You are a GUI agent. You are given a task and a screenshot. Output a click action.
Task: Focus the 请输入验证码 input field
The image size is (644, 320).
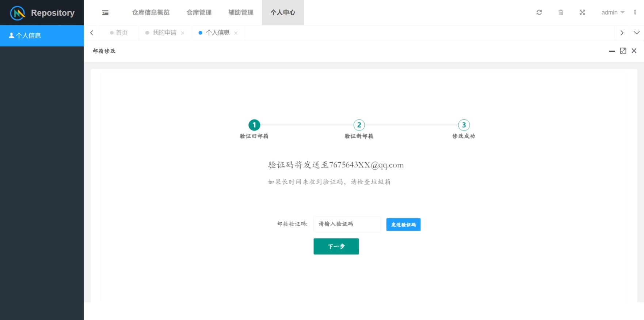pos(347,224)
